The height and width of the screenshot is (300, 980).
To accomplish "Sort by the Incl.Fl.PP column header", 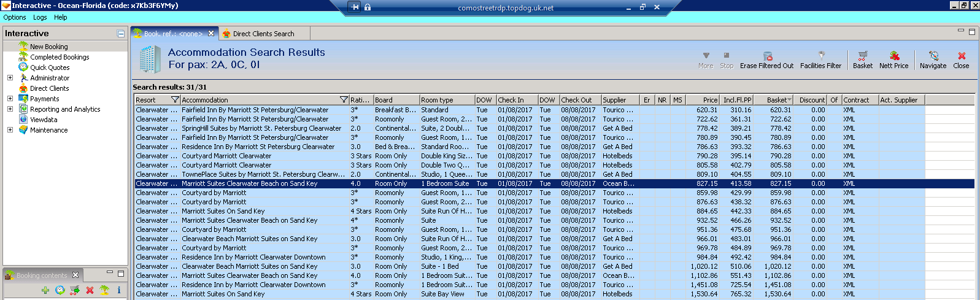I will pyautogui.click(x=737, y=99).
